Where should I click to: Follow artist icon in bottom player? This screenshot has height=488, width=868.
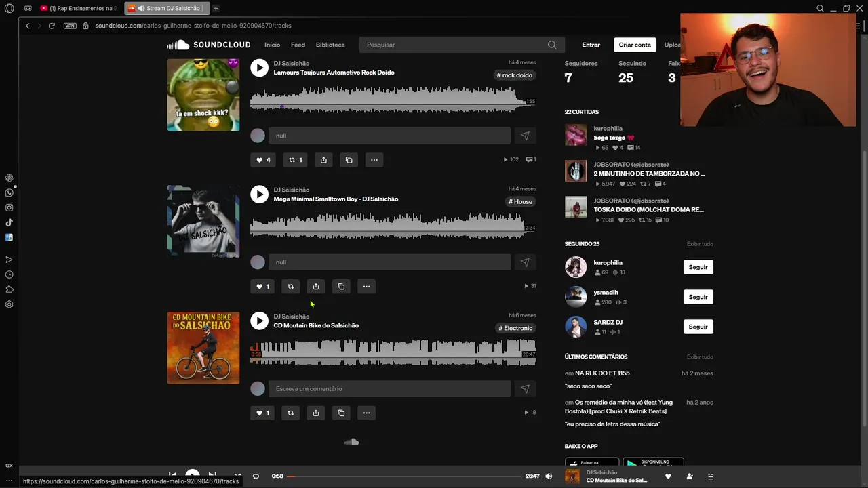[690, 476]
